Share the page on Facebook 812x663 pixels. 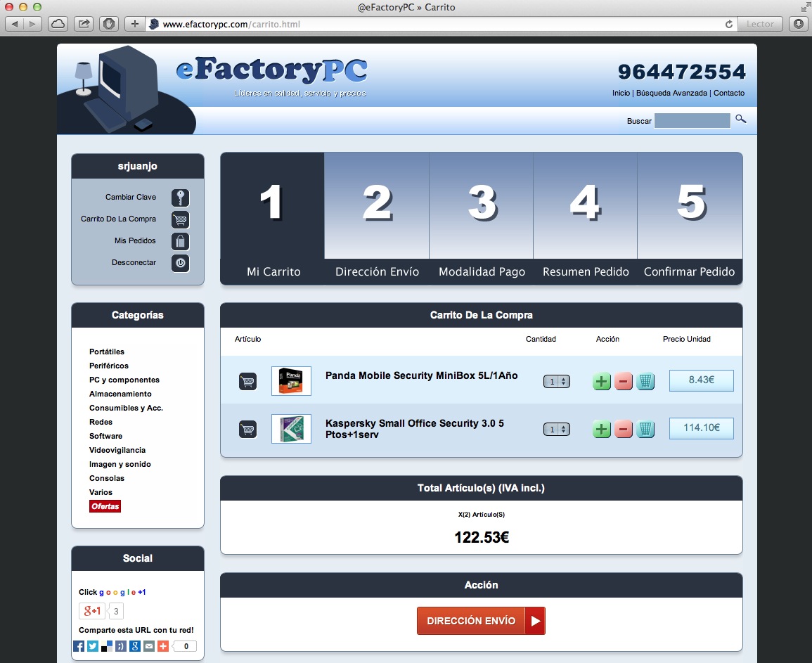click(x=79, y=646)
